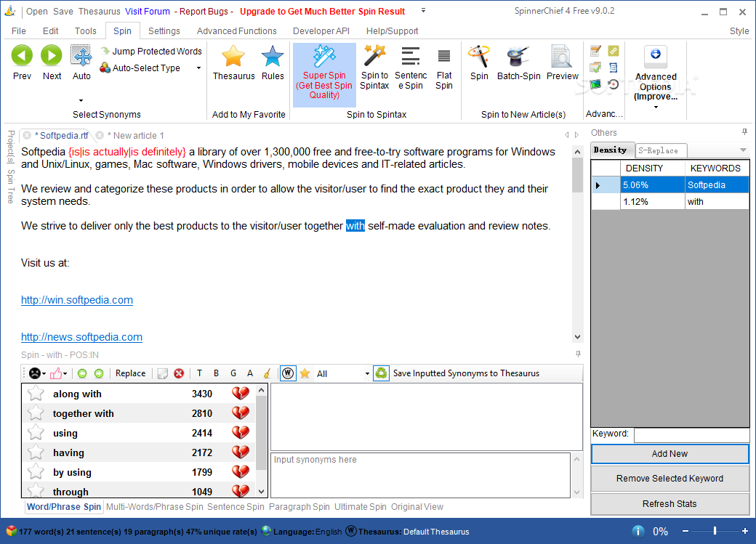Click the Sentence Spin icon
Viewport: 756px width, 544px height.
click(x=411, y=56)
